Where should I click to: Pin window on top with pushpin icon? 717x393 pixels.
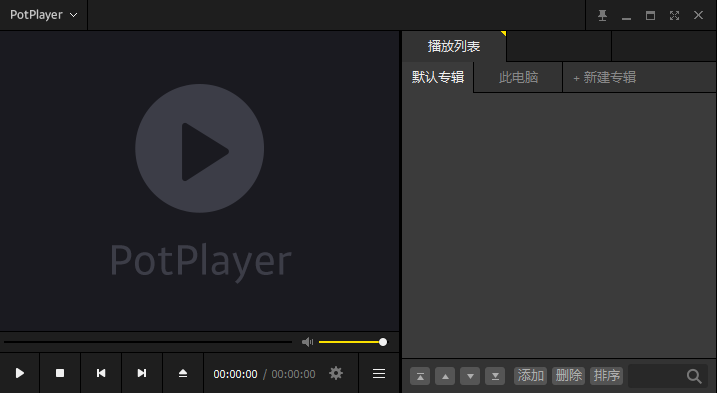(x=602, y=16)
